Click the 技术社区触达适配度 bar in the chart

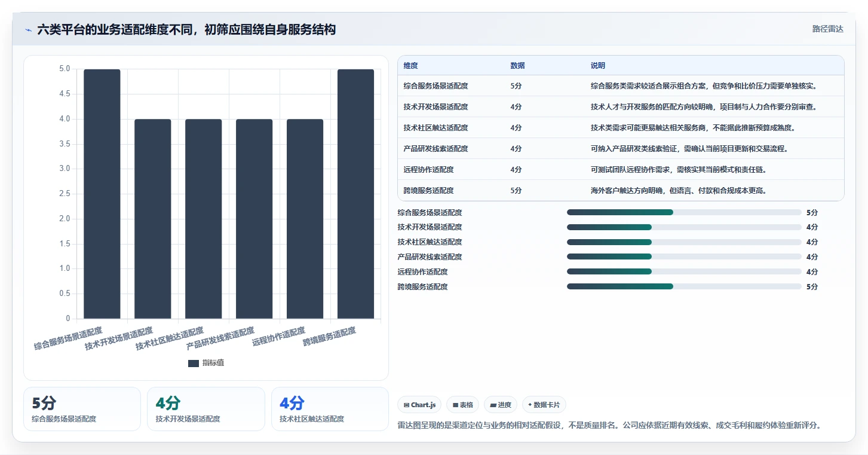point(204,219)
